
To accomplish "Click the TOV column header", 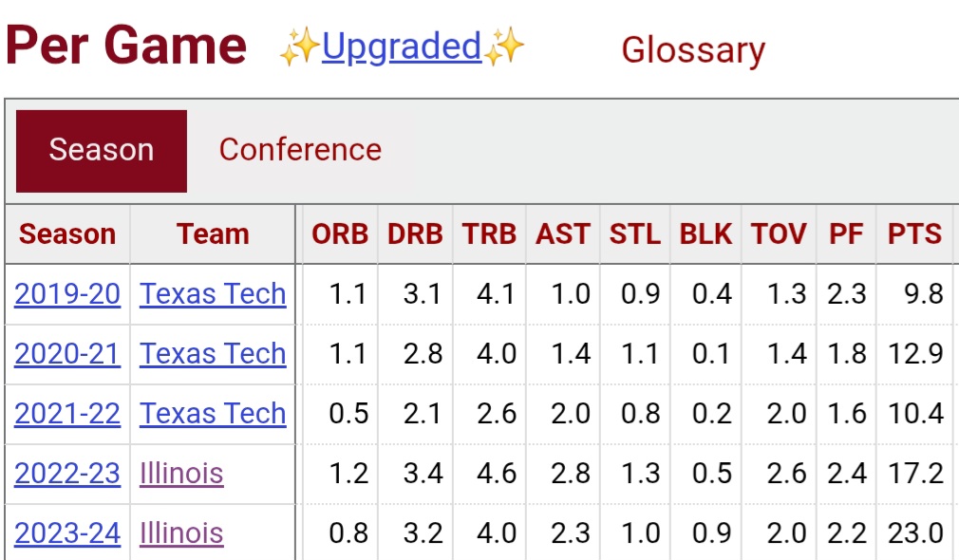I will click(779, 234).
